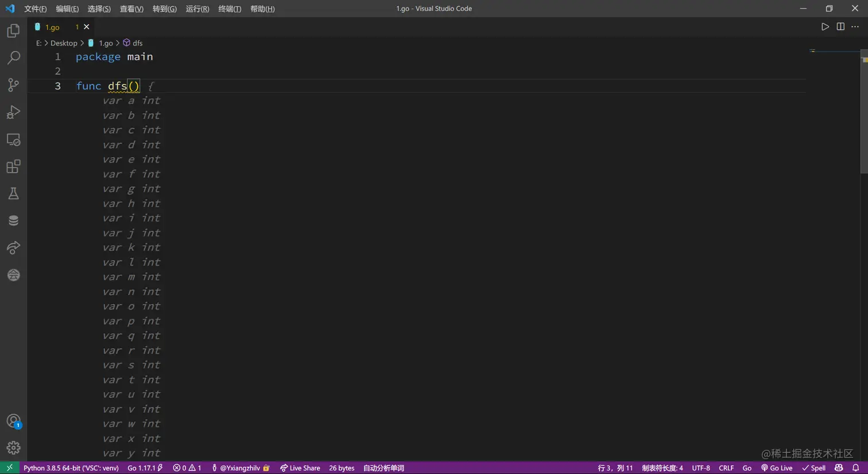
Task: Open the 终端(T) menu
Action: coord(230,9)
